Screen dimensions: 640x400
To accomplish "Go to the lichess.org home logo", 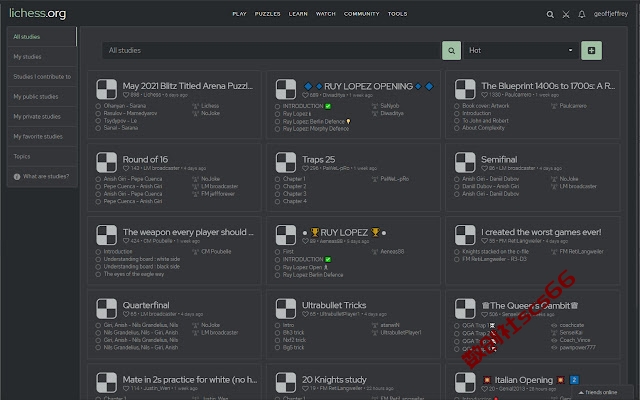I will [38, 13].
